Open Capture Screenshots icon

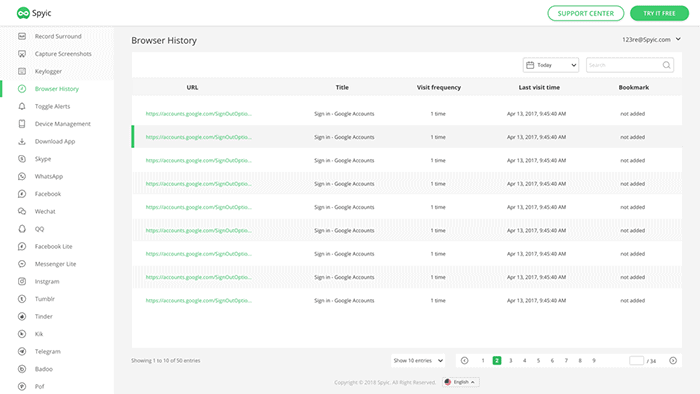click(x=22, y=54)
